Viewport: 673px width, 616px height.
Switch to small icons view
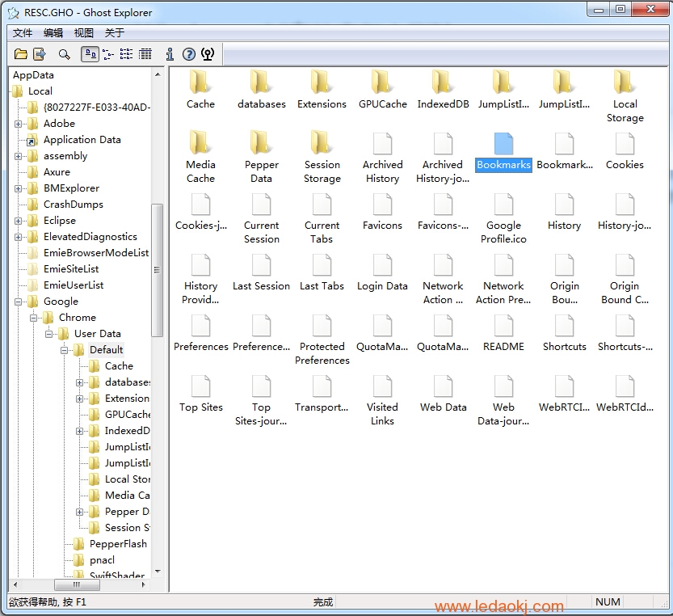pyautogui.click(x=108, y=54)
